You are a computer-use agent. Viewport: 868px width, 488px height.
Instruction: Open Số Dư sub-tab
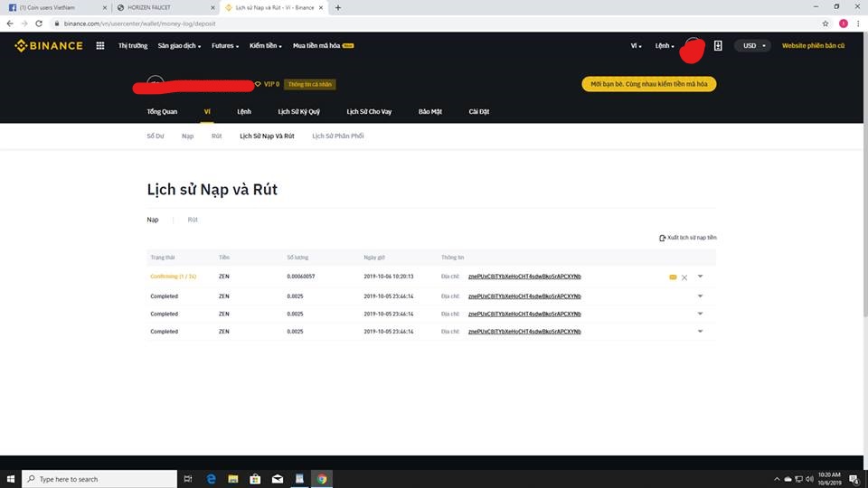coord(156,136)
